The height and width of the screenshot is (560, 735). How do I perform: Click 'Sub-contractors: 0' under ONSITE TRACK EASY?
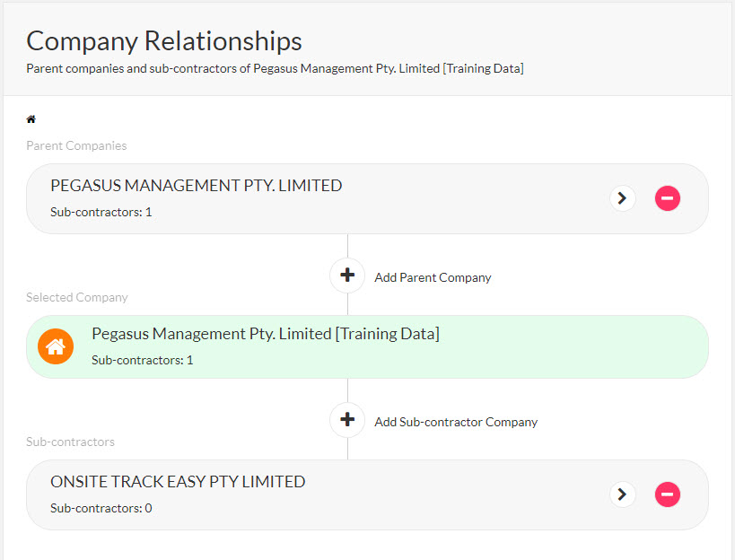(x=101, y=508)
